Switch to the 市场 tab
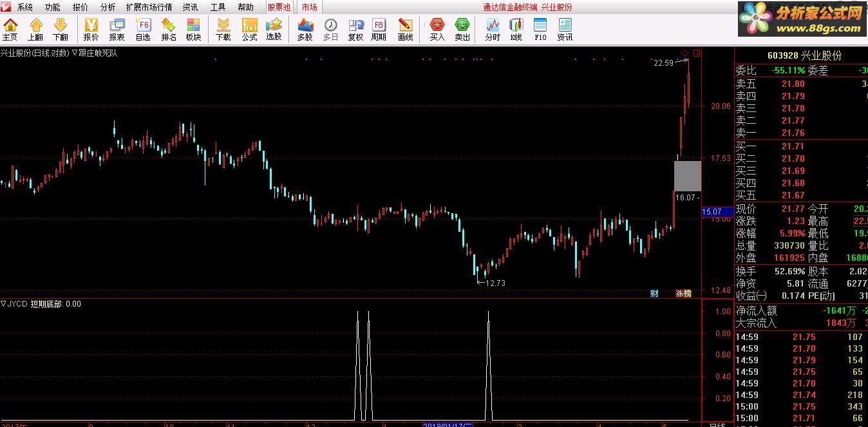The height and width of the screenshot is (427, 868). [x=309, y=7]
